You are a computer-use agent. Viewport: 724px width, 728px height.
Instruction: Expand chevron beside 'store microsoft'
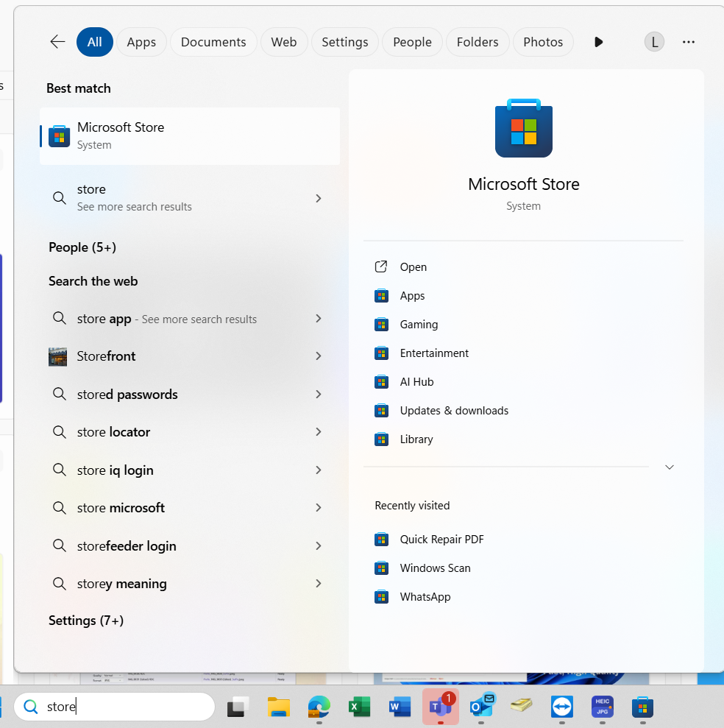[x=319, y=507]
